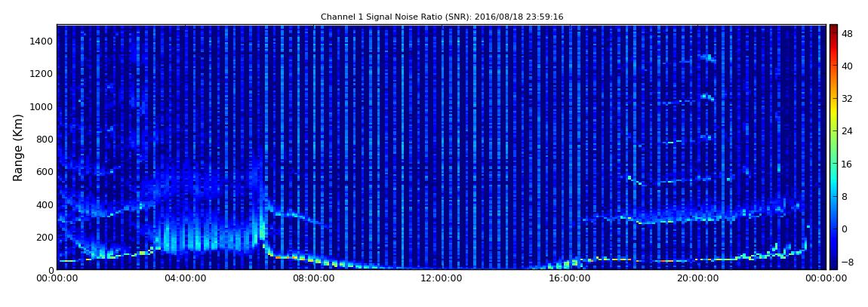Click the 08:00:00 time axis label
The height and width of the screenshot is (307, 868).
313,278
